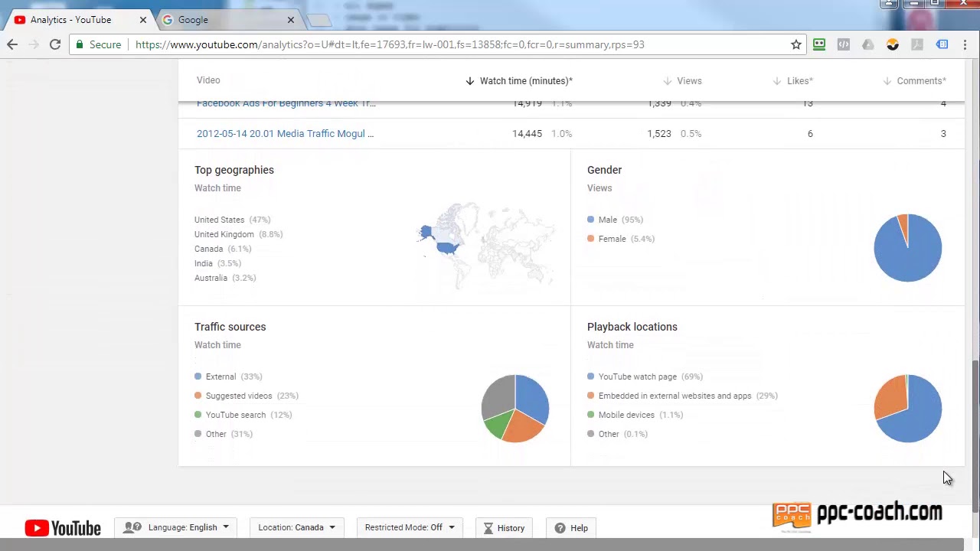980x551 pixels.
Task: Click Mobile devices (1.1%) item
Action: click(x=635, y=415)
